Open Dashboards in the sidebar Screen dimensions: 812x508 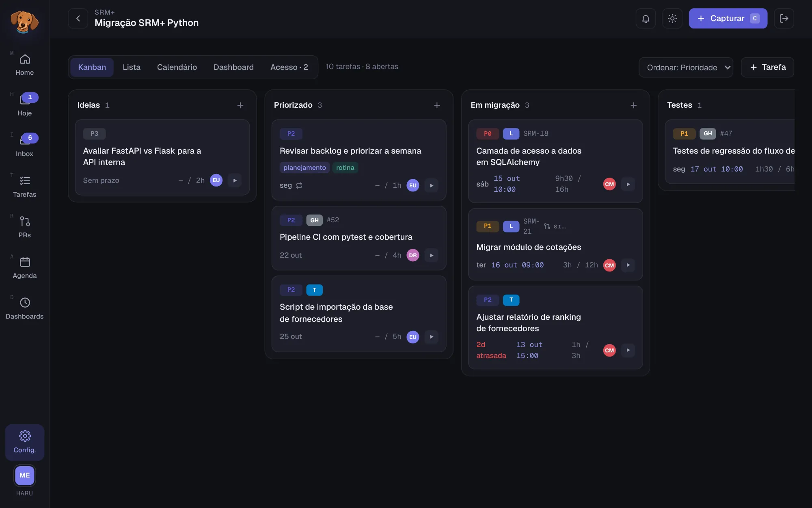(25, 309)
